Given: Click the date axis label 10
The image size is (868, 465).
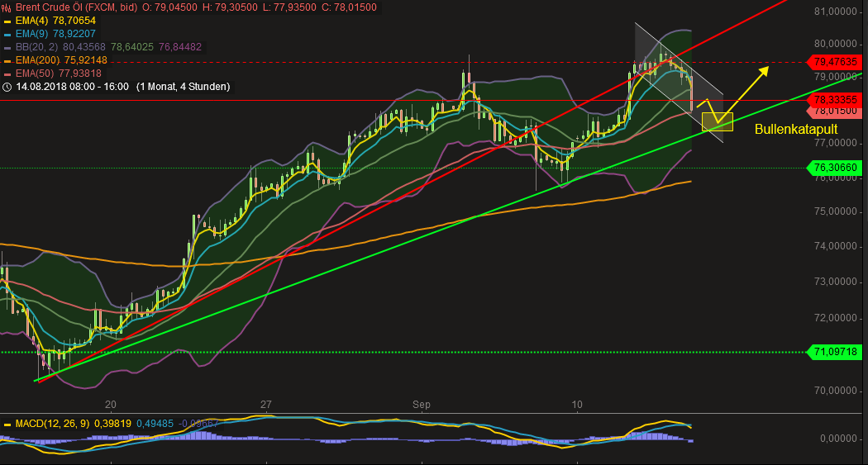Looking at the screenshot, I should pyautogui.click(x=577, y=405).
